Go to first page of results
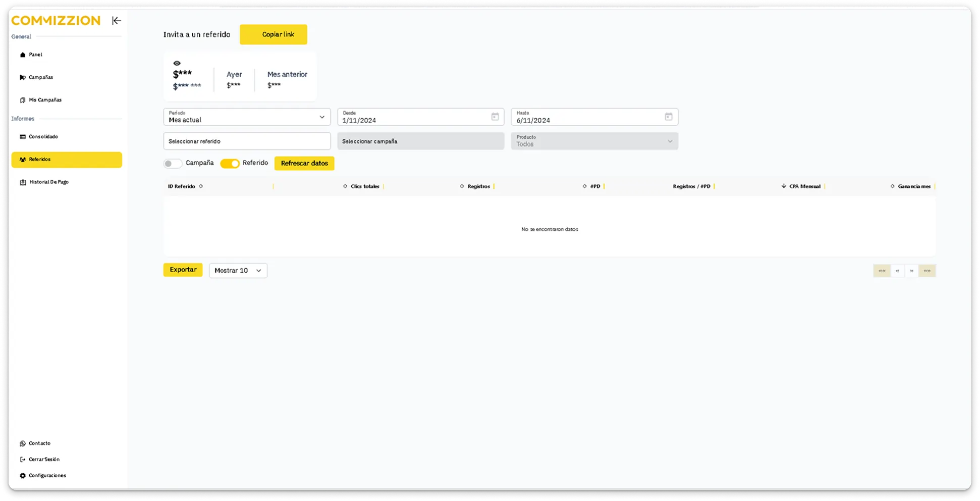Image resolution: width=980 pixels, height=501 pixels. point(882,271)
